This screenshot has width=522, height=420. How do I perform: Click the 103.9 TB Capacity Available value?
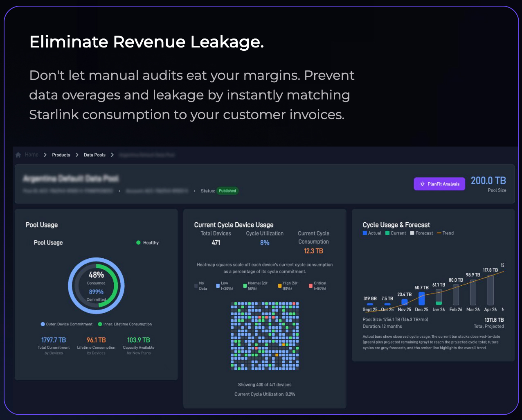[139, 340]
